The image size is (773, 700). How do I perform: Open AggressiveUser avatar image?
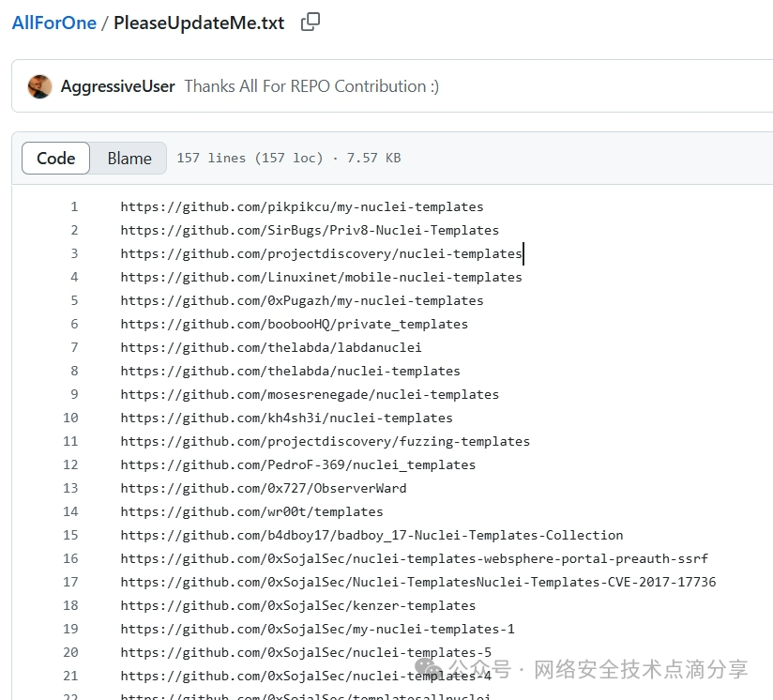click(x=40, y=86)
